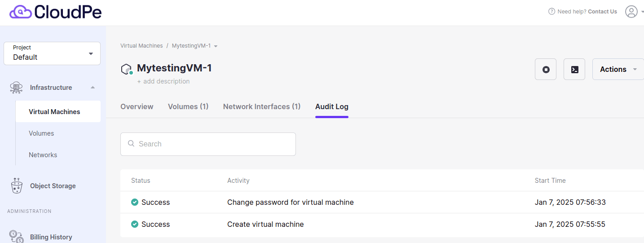Click the search magnifier icon
The height and width of the screenshot is (243, 644).
pos(131,144)
